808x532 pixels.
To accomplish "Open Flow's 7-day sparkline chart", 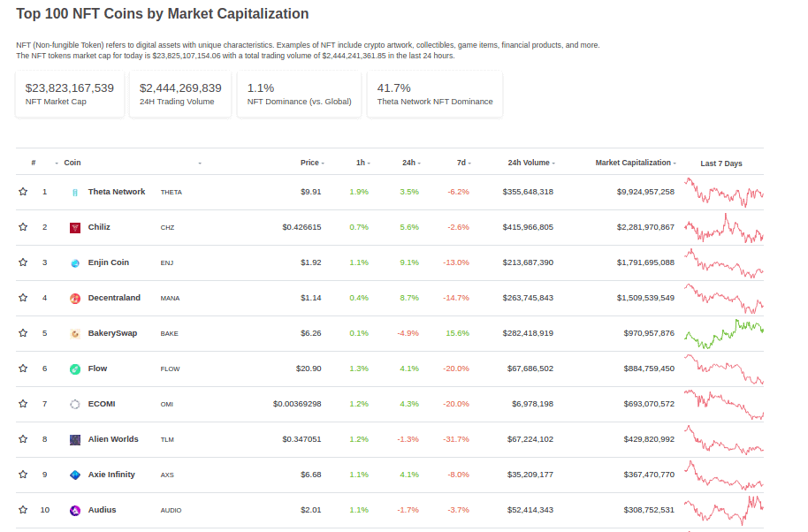I will tap(723, 369).
